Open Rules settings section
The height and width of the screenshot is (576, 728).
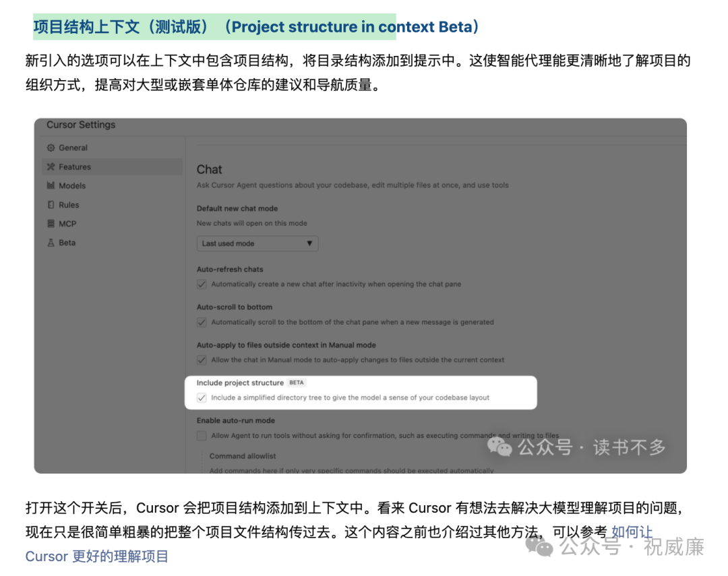(69, 205)
